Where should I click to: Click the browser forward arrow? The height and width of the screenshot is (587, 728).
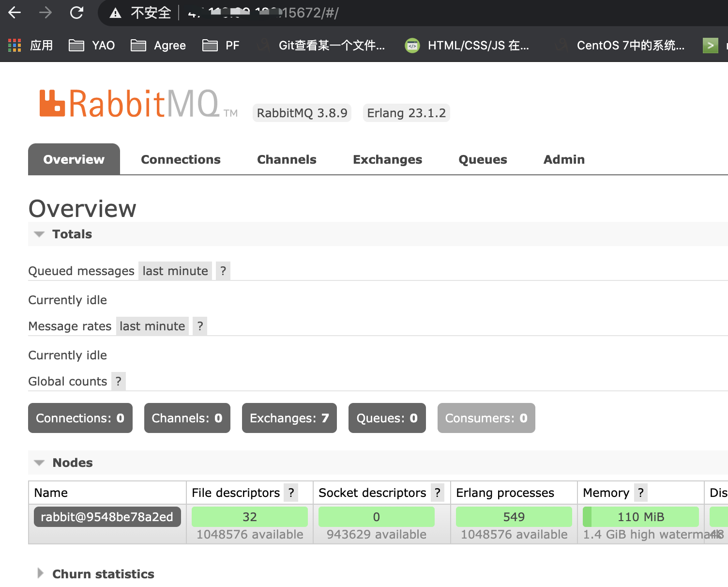coord(45,13)
